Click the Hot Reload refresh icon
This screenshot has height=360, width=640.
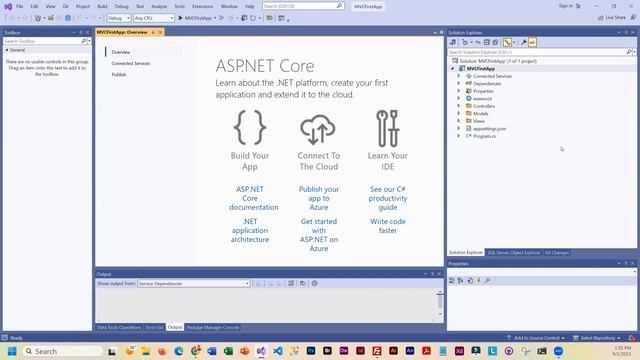[x=253, y=18]
